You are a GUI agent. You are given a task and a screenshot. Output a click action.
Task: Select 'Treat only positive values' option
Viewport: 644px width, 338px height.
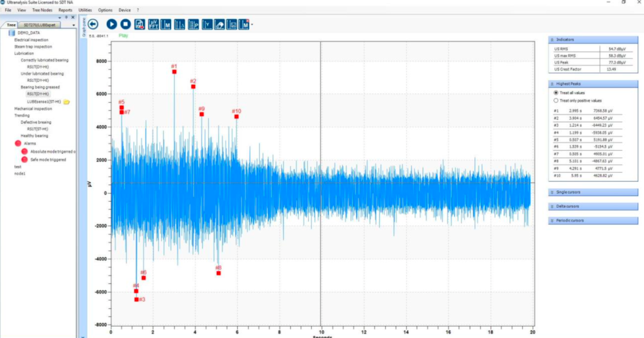click(x=555, y=101)
